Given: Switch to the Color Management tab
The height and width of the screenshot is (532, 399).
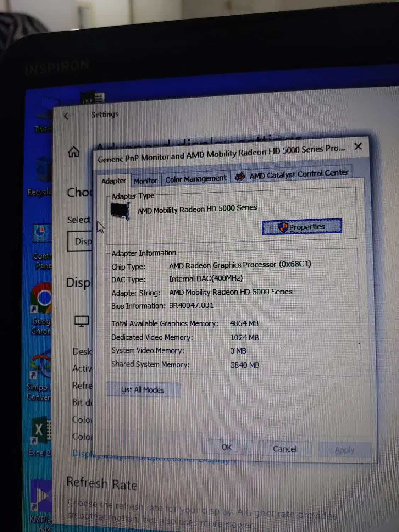Looking at the screenshot, I should [195, 179].
